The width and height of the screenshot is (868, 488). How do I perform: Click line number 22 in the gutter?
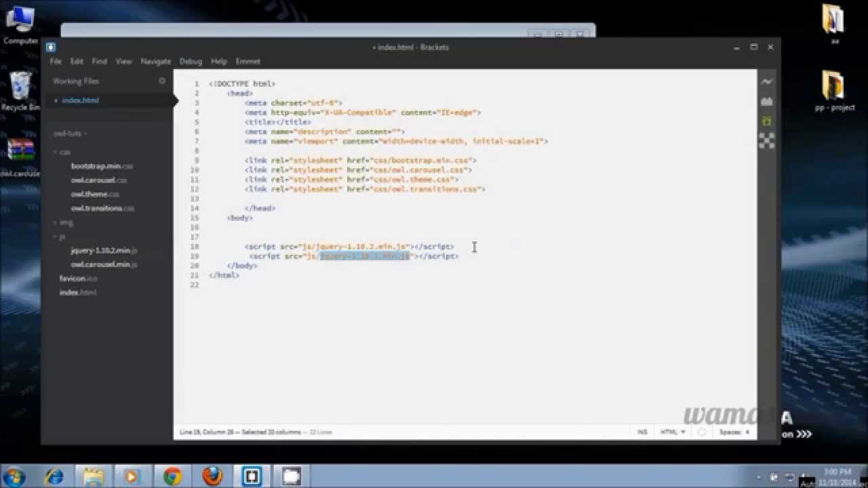[195, 285]
